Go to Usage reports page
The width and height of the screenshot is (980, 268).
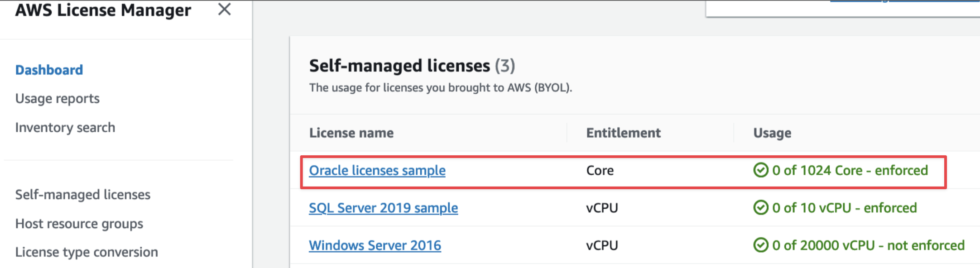[58, 99]
